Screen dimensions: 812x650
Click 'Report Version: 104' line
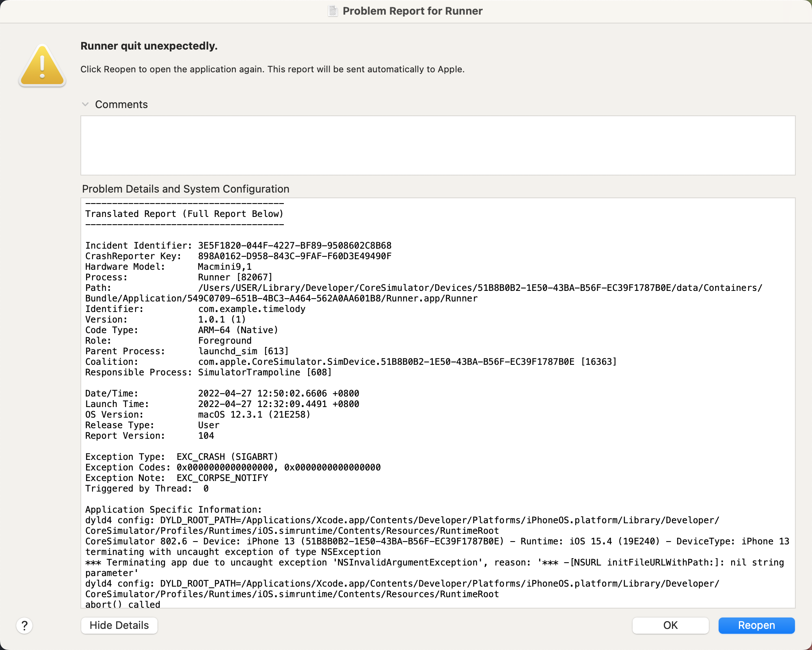(x=150, y=435)
